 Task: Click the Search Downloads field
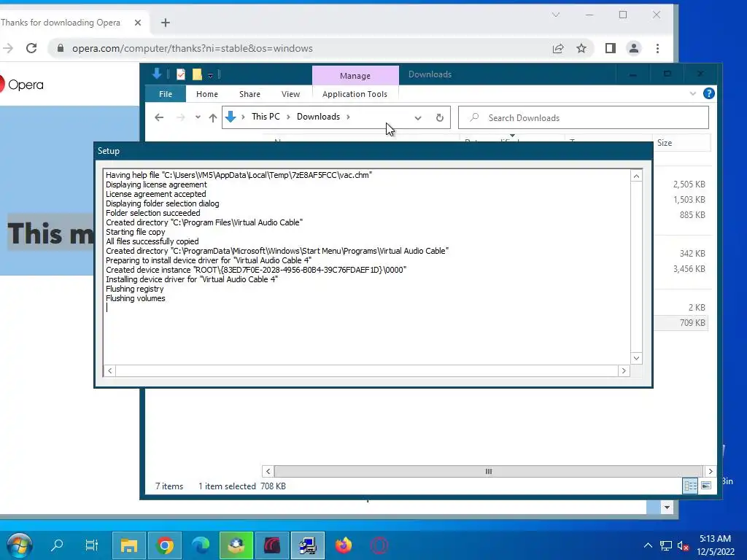(583, 117)
